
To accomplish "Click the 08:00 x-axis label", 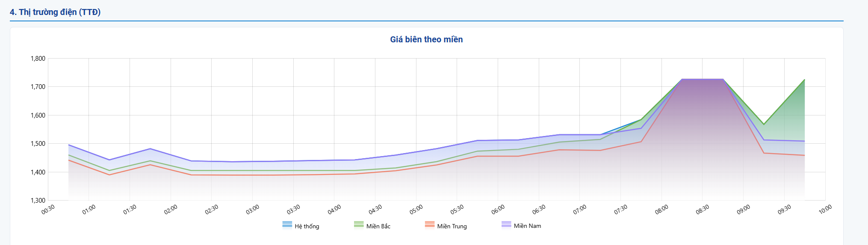I will pyautogui.click(x=661, y=210).
